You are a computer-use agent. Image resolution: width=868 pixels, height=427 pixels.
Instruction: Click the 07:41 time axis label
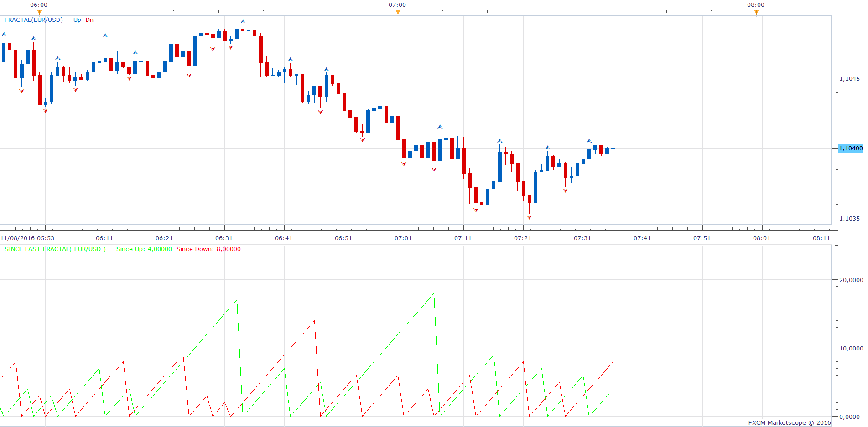642,238
